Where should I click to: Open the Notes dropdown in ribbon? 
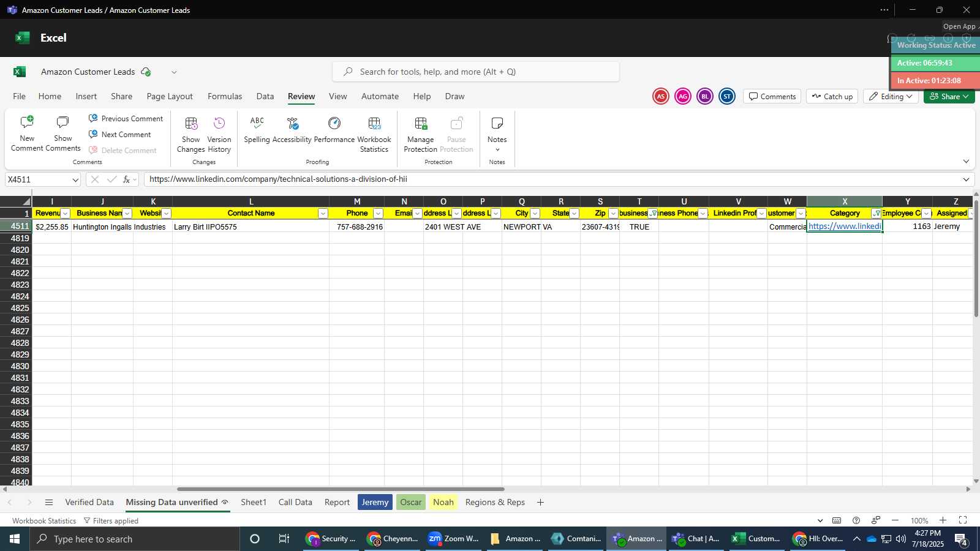(x=497, y=135)
